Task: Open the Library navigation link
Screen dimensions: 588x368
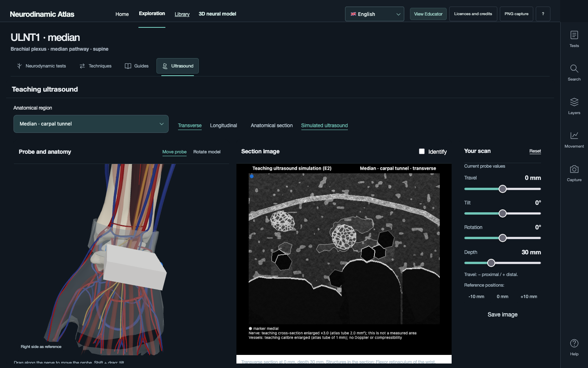Action: [182, 14]
